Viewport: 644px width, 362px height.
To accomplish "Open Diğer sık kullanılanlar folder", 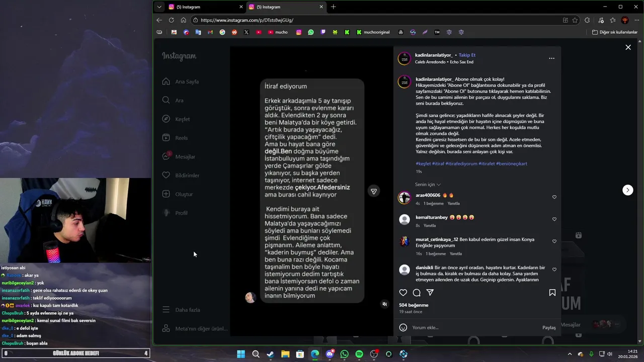I will tap(615, 32).
